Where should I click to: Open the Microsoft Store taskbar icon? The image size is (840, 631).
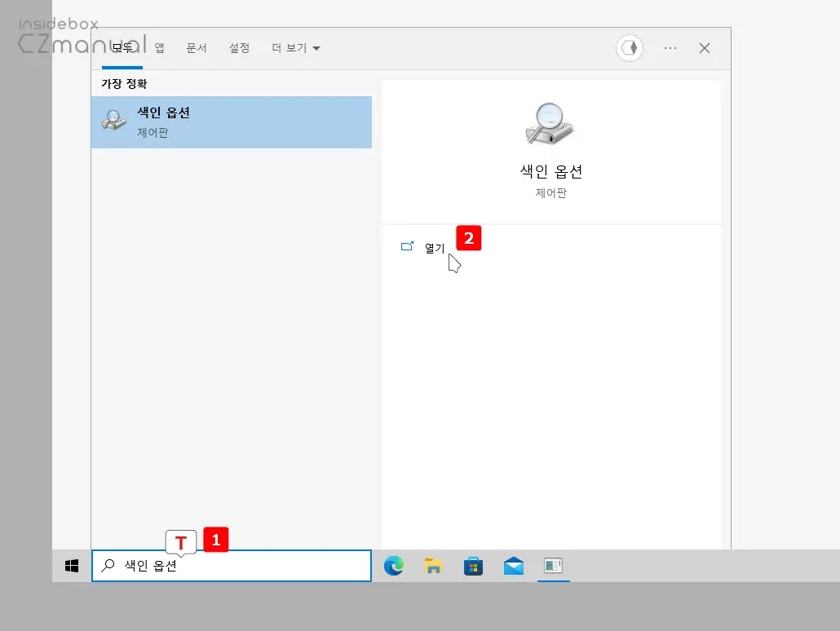tap(474, 566)
